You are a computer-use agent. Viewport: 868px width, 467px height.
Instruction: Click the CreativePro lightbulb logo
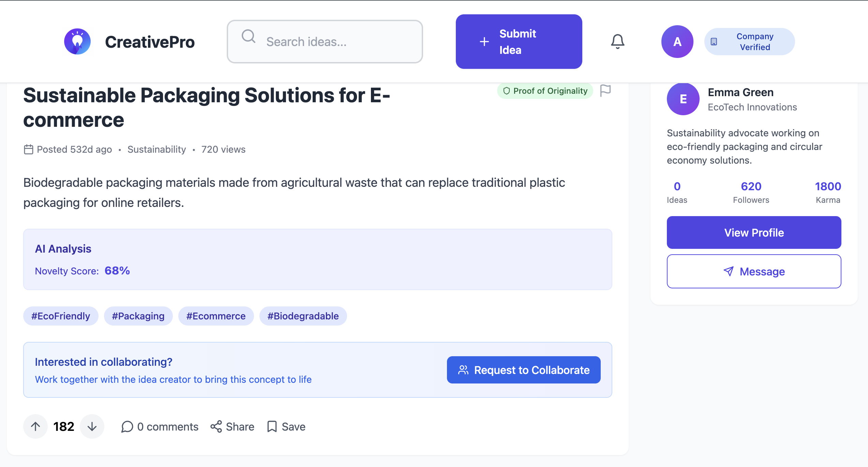pos(77,42)
